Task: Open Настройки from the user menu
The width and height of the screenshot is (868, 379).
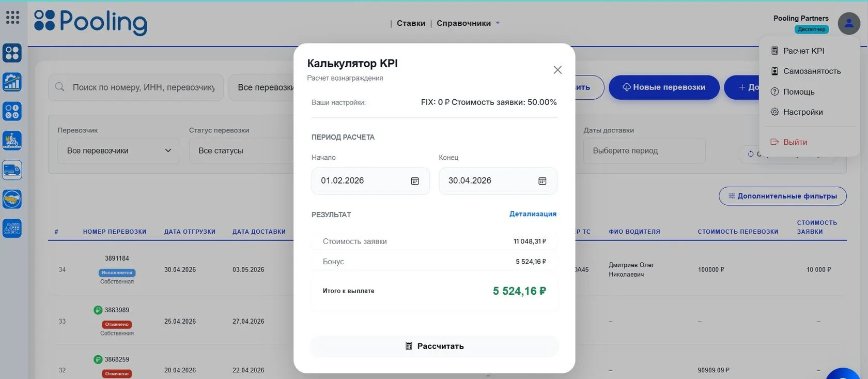Action: tap(803, 112)
